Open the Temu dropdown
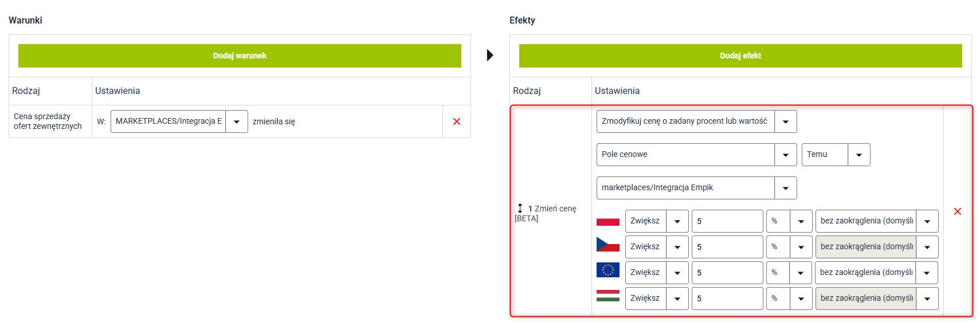Image resolution: width=980 pixels, height=326 pixels. pyautogui.click(x=859, y=155)
